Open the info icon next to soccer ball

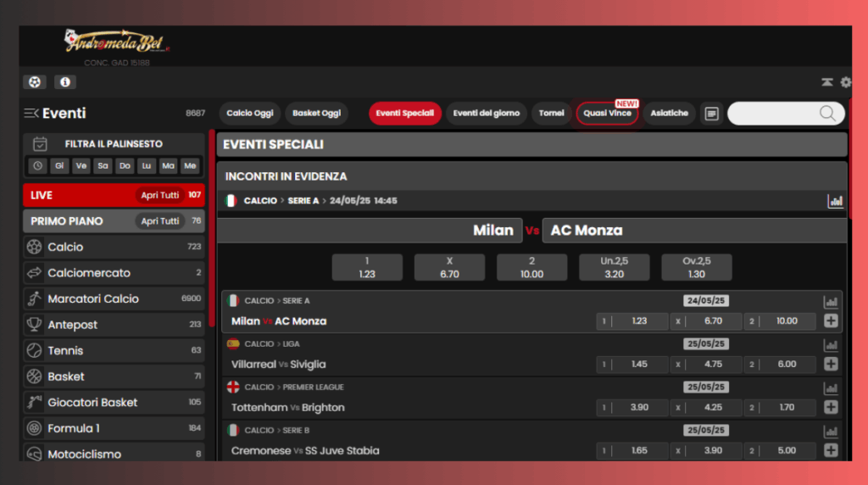(65, 82)
